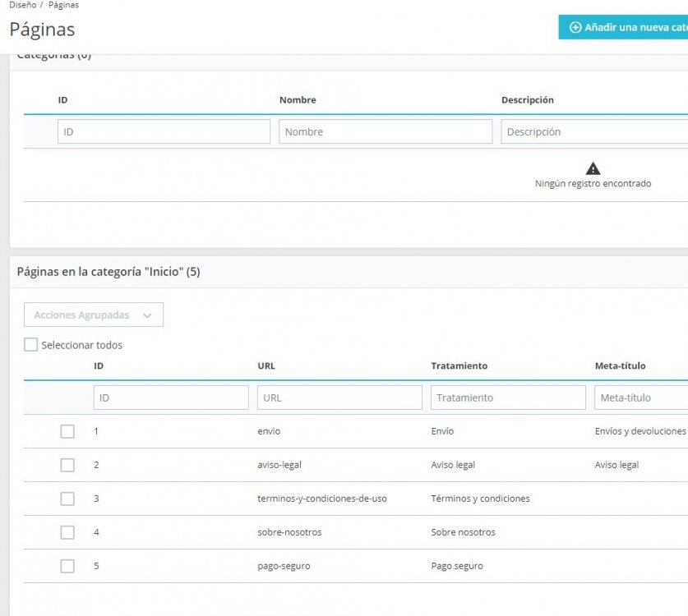Click the plus icon on Añadir button
The image size is (688, 616).
coord(575,28)
